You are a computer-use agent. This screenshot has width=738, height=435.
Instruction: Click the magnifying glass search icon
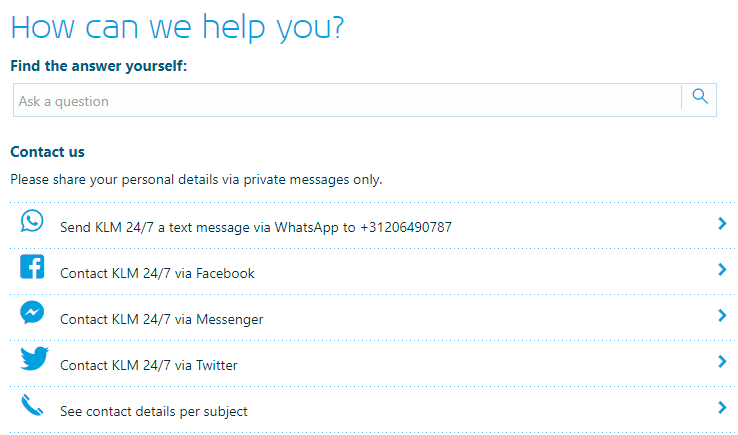(700, 97)
